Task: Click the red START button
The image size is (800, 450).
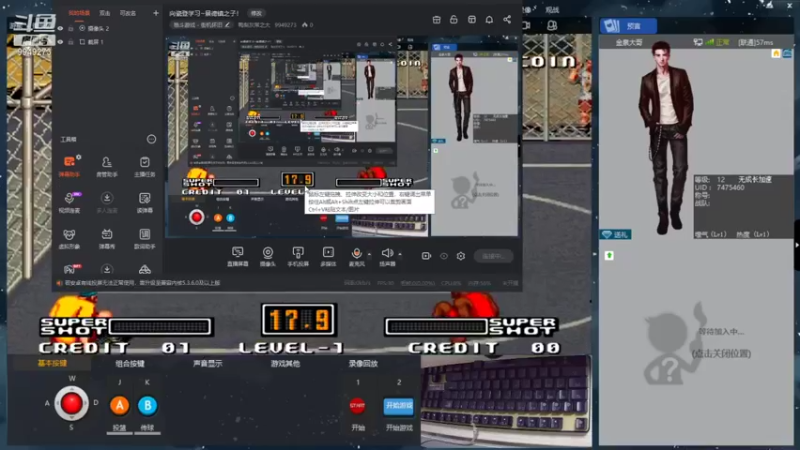Action: [357, 406]
